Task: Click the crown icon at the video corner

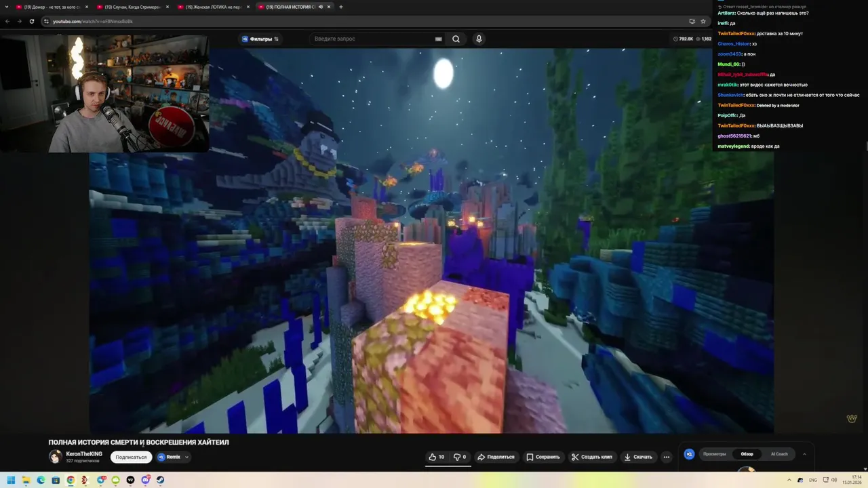Action: click(852, 418)
